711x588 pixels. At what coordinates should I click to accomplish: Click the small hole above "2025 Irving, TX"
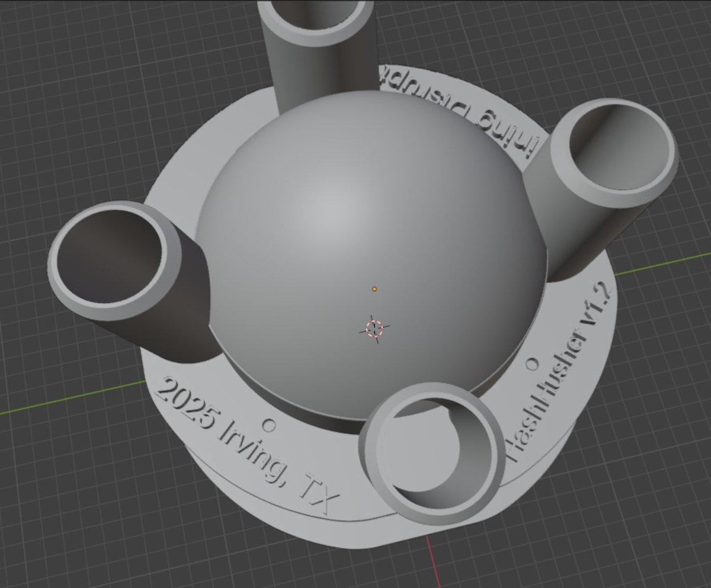pyautogui.click(x=270, y=425)
